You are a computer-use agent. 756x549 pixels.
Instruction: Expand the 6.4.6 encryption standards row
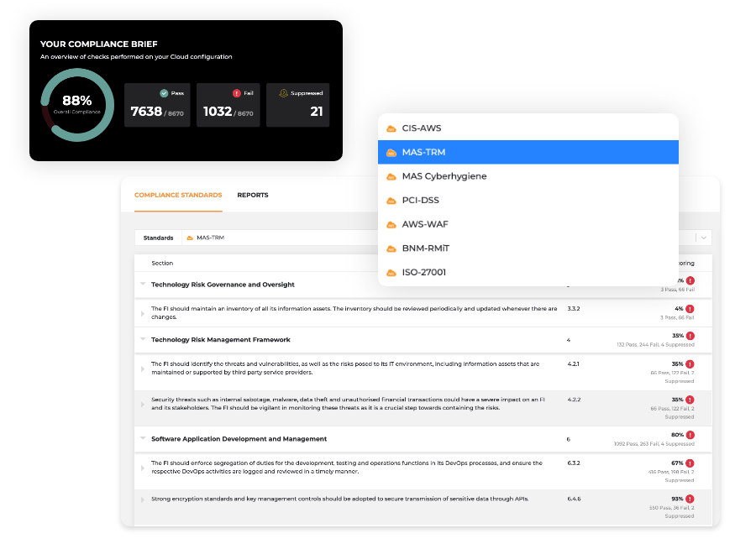click(x=143, y=499)
